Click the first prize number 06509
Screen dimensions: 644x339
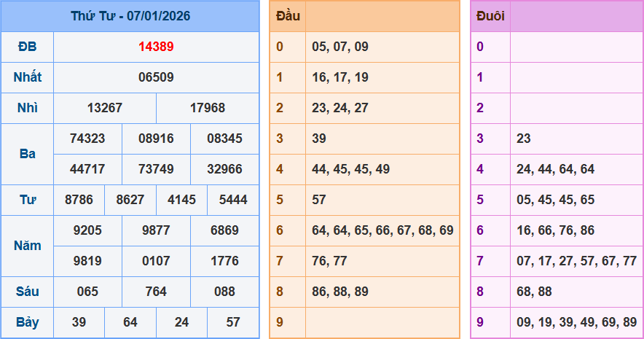pyautogui.click(x=156, y=77)
